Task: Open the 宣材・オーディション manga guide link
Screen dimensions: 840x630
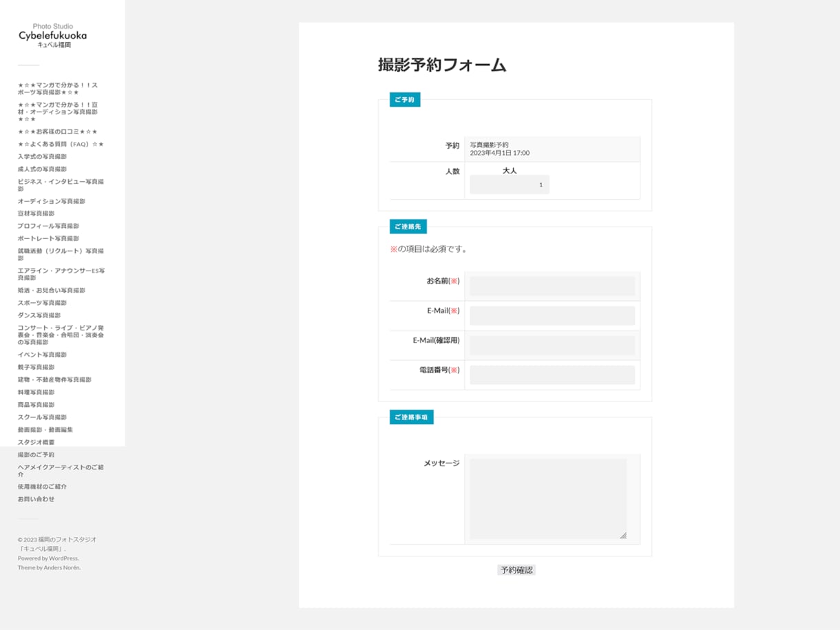Action: 58,112
